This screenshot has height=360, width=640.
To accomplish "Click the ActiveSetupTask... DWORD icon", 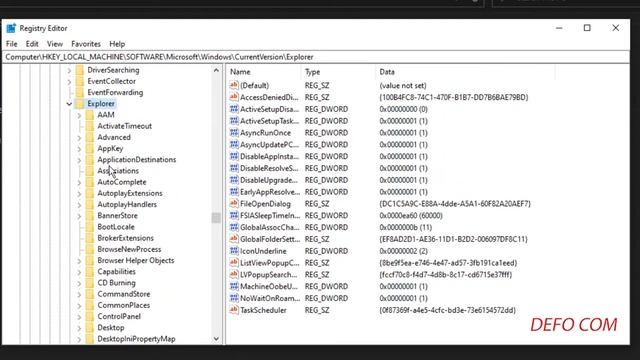I will (234, 120).
